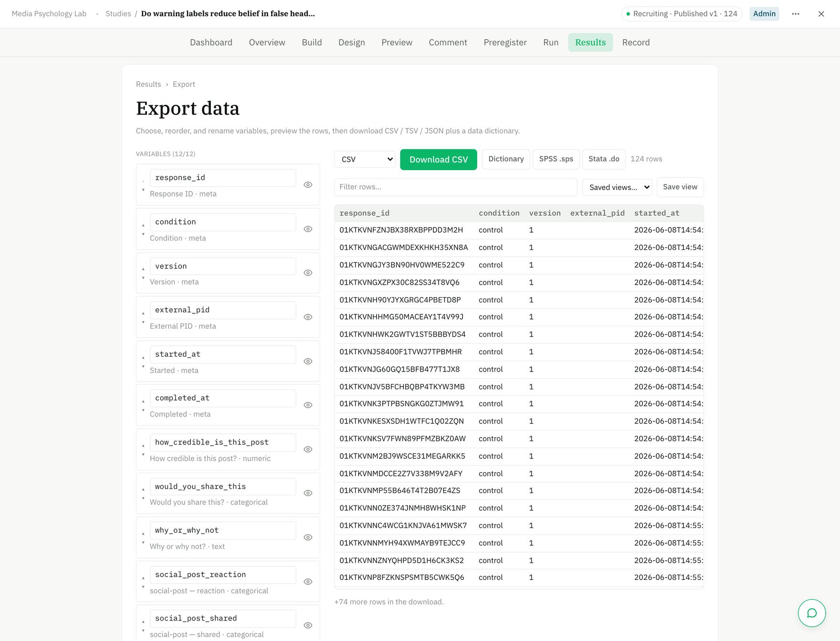Viewport: 840px width, 641px height.
Task: Switch to the Dashboard tab
Action: pos(211,42)
